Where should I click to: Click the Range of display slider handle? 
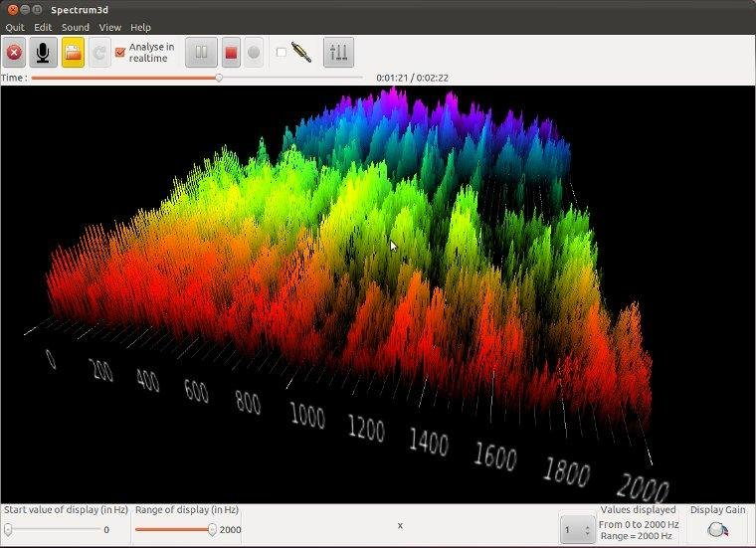coord(212,530)
